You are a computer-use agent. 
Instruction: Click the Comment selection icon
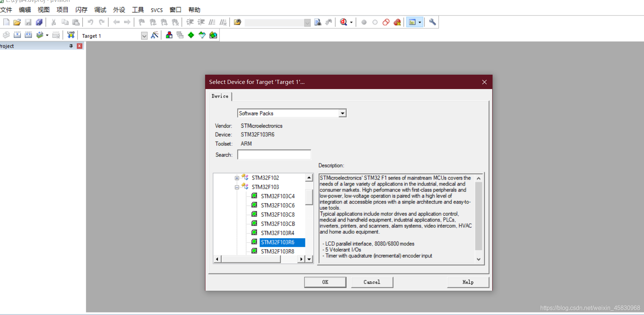(212, 22)
